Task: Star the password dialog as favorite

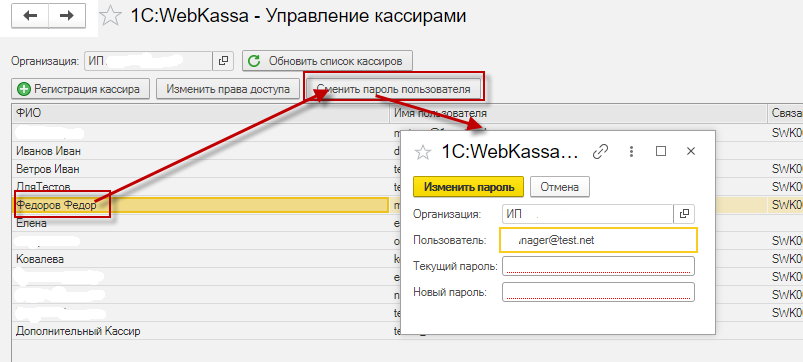Action: [423, 152]
